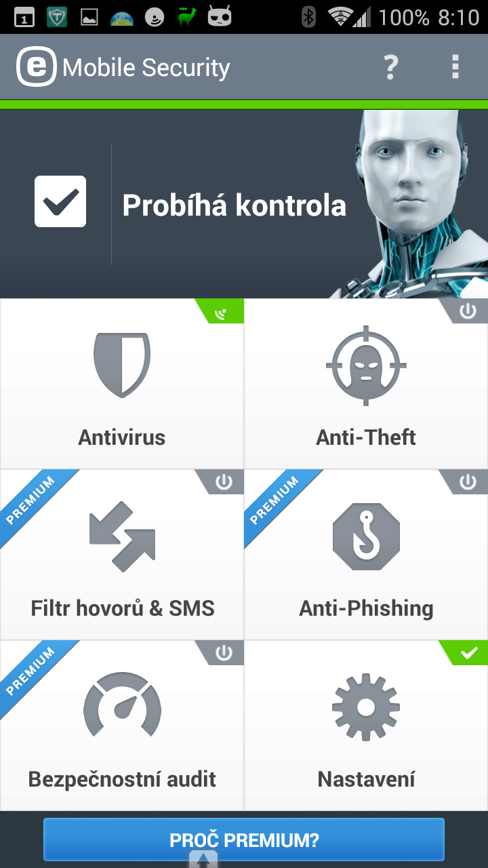The height and width of the screenshot is (868, 488).
Task: Tap the Probíhá kontrola status text
Action: (x=235, y=205)
